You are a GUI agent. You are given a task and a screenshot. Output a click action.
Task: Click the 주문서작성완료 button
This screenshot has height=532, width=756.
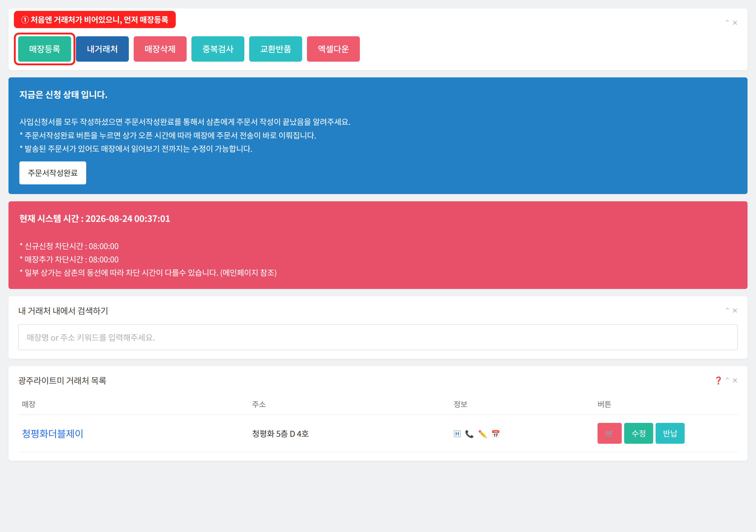pyautogui.click(x=53, y=173)
